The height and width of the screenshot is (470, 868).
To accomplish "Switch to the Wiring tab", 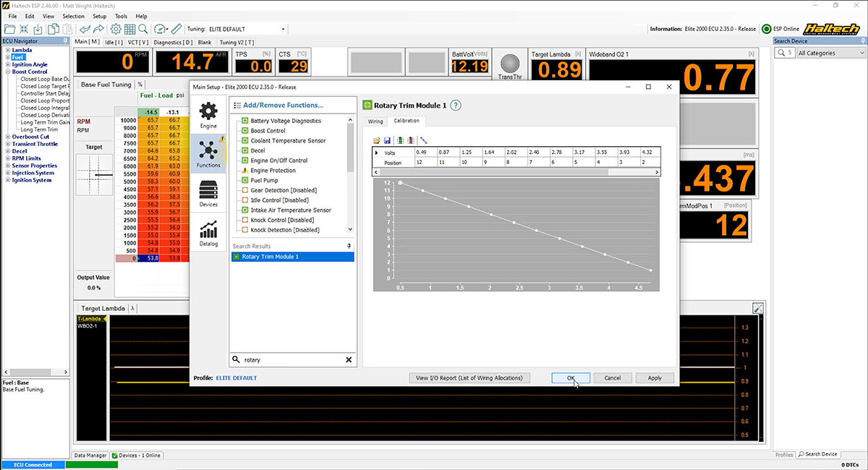I will click(375, 121).
